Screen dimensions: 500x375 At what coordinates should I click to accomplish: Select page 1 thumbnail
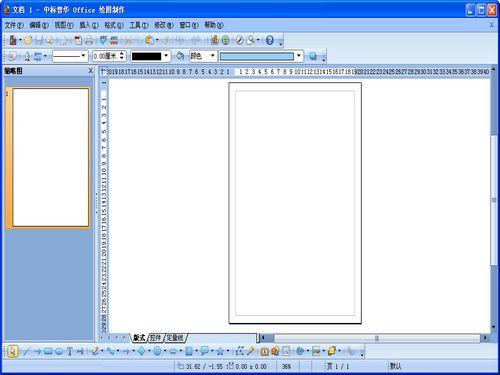pyautogui.click(x=51, y=158)
